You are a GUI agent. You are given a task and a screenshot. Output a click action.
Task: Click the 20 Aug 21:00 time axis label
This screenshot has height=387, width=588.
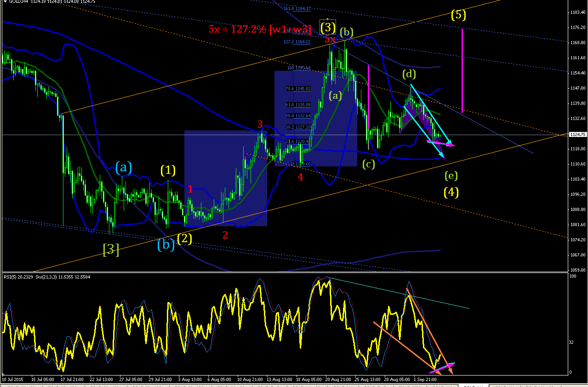338,380
